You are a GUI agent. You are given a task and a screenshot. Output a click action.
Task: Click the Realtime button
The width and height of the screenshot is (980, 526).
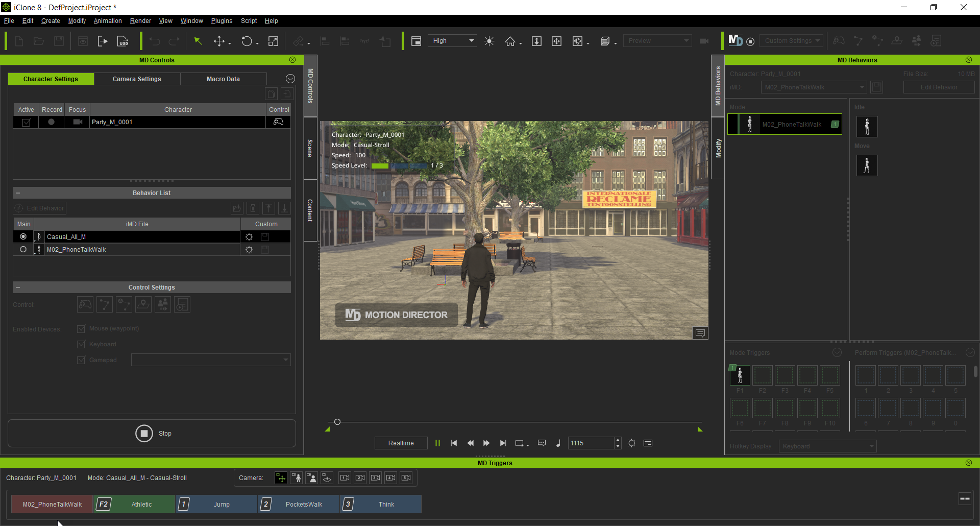click(401, 443)
